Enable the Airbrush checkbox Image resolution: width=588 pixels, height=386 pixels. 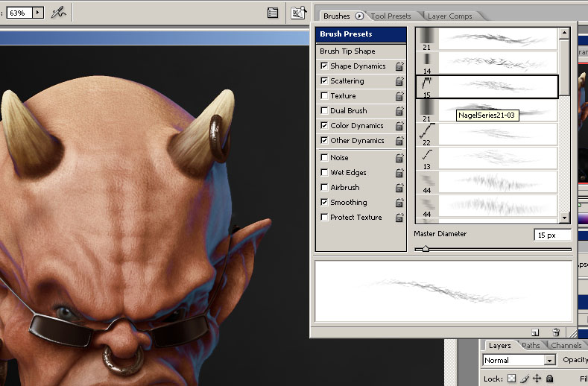tap(324, 187)
